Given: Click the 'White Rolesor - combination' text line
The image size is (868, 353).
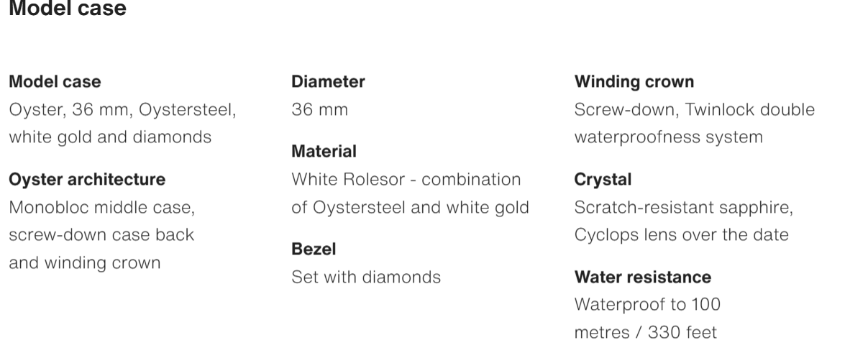Looking at the screenshot, I should [x=406, y=180].
